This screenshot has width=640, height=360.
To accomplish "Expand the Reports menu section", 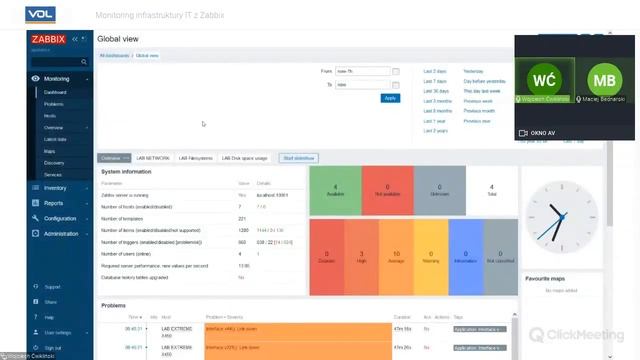I will tap(87, 203).
